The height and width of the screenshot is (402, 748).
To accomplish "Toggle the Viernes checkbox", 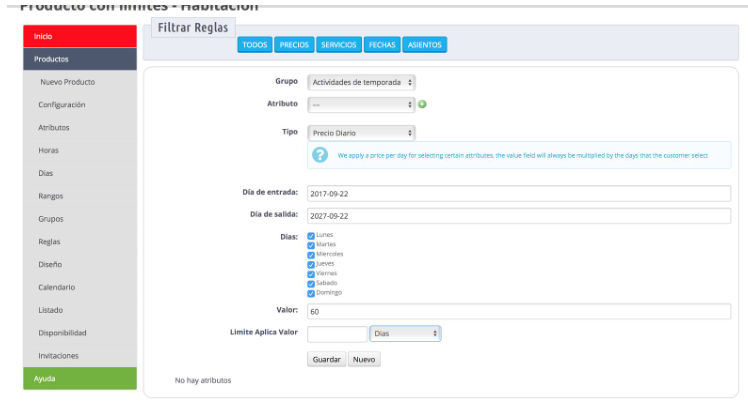I will click(311, 274).
